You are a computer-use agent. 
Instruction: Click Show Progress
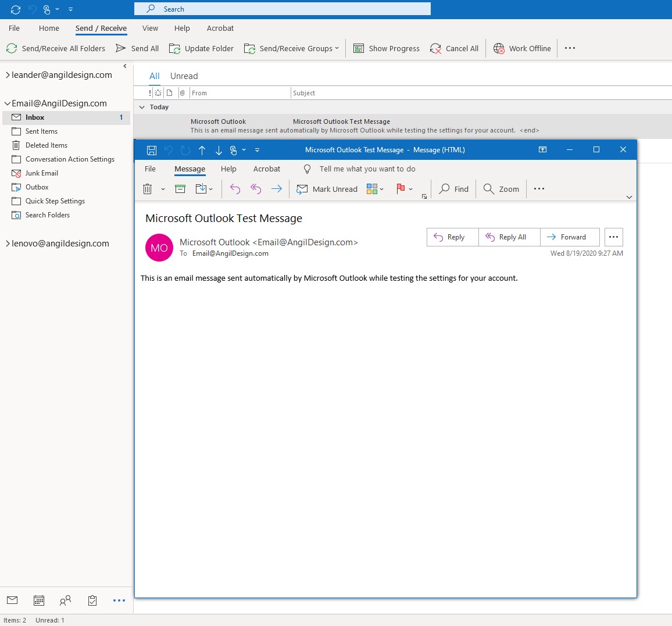point(386,48)
